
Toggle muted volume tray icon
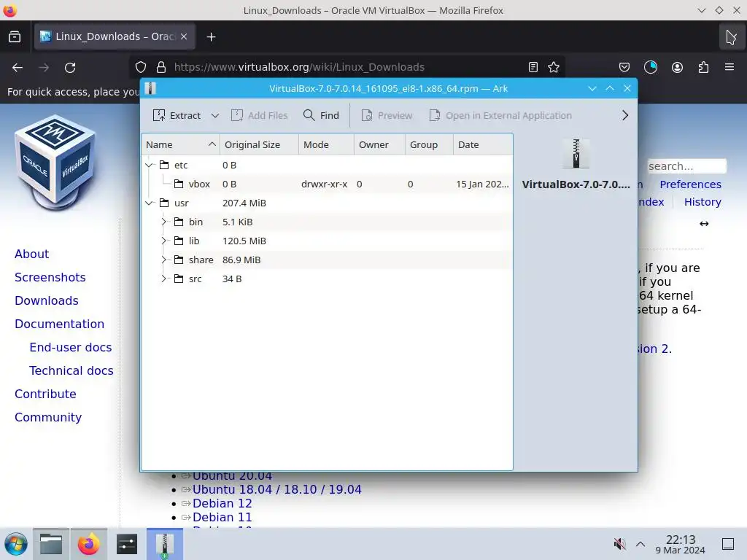[x=619, y=544]
